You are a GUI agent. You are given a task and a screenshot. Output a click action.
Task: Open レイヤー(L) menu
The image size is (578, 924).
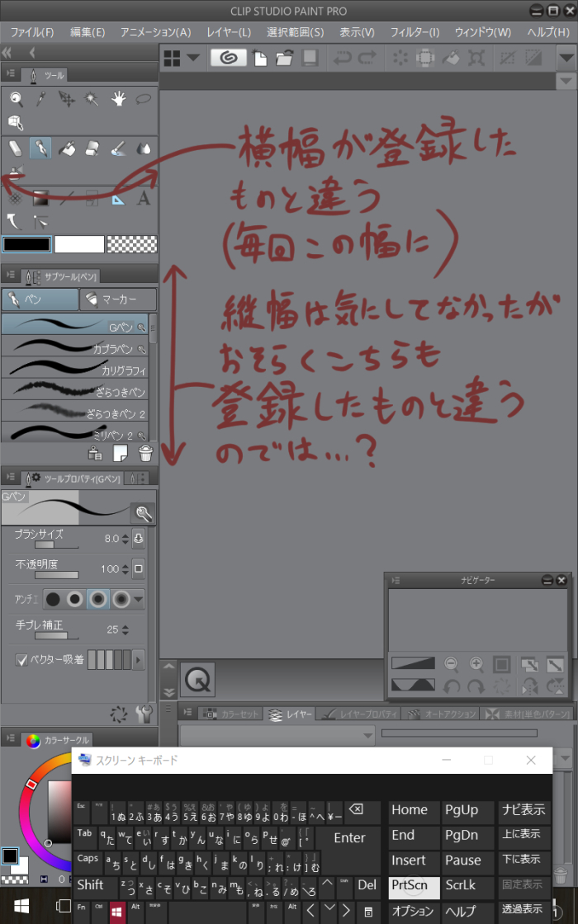[229, 32]
